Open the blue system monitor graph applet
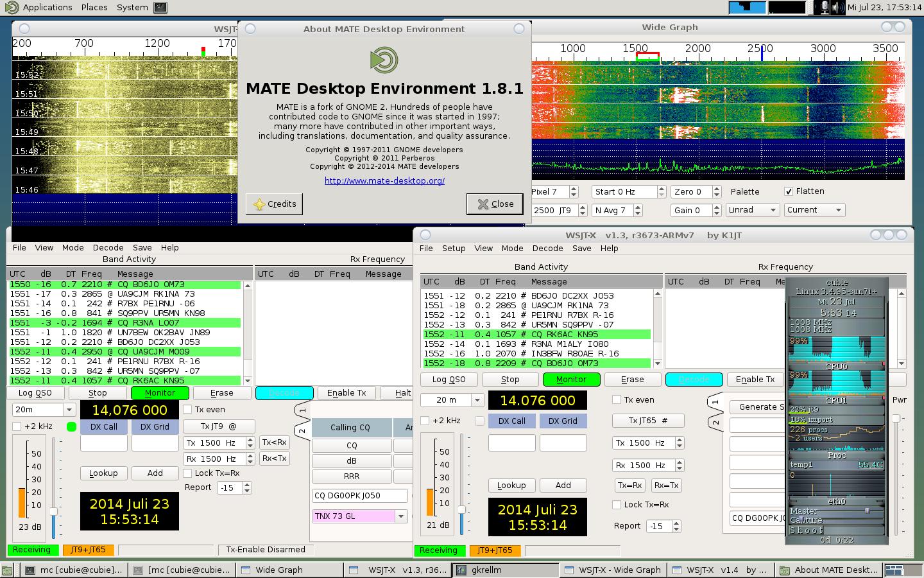The height and width of the screenshot is (578, 924). [x=748, y=8]
